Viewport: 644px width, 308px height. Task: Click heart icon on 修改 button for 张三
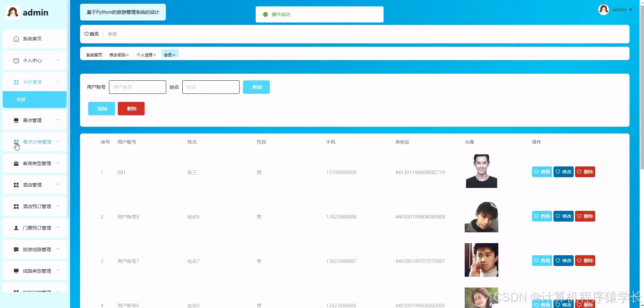click(x=558, y=172)
